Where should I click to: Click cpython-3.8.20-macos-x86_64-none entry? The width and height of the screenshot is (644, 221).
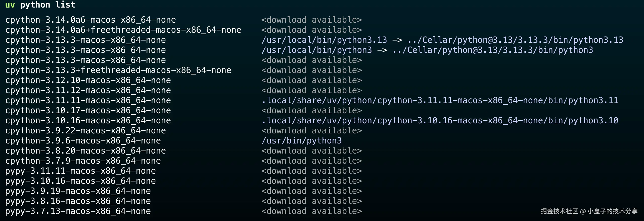click(85, 151)
